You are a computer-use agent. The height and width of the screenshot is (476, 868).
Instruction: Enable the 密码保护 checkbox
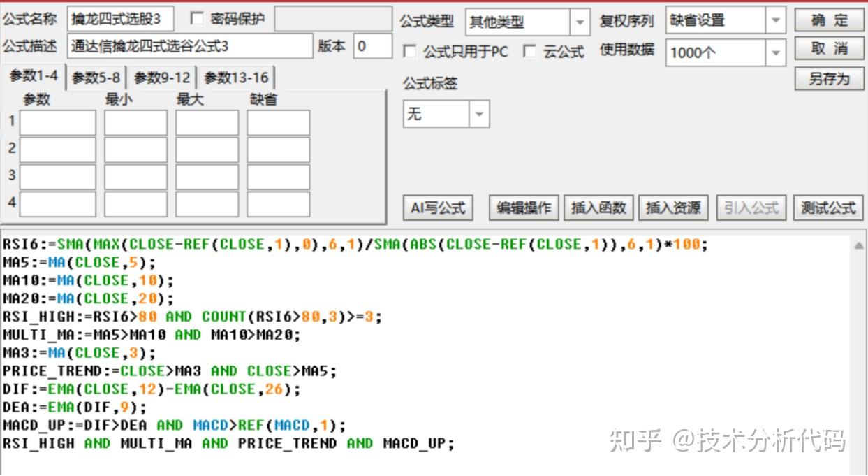[x=197, y=19]
